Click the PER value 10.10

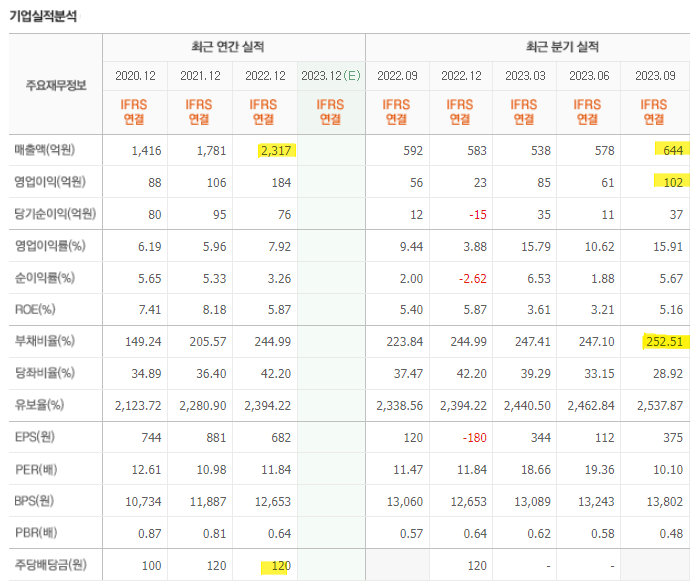(668, 470)
